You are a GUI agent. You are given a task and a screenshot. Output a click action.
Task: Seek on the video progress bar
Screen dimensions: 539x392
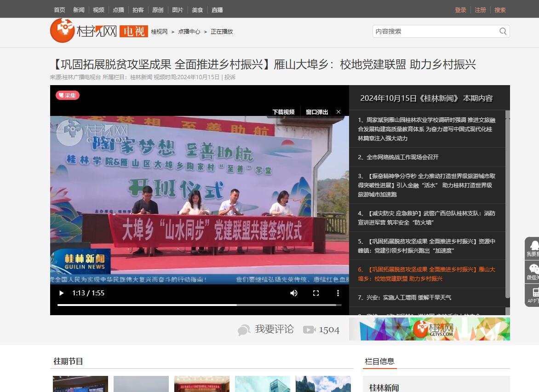click(x=199, y=305)
